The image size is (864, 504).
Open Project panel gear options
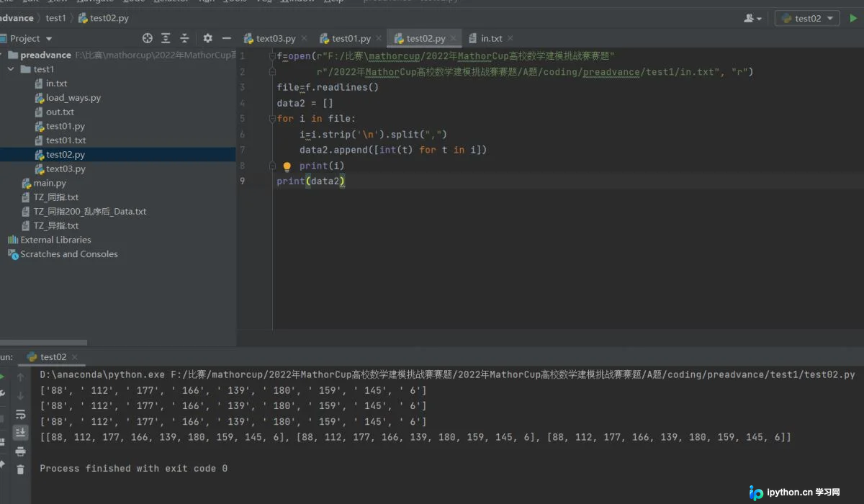point(208,38)
